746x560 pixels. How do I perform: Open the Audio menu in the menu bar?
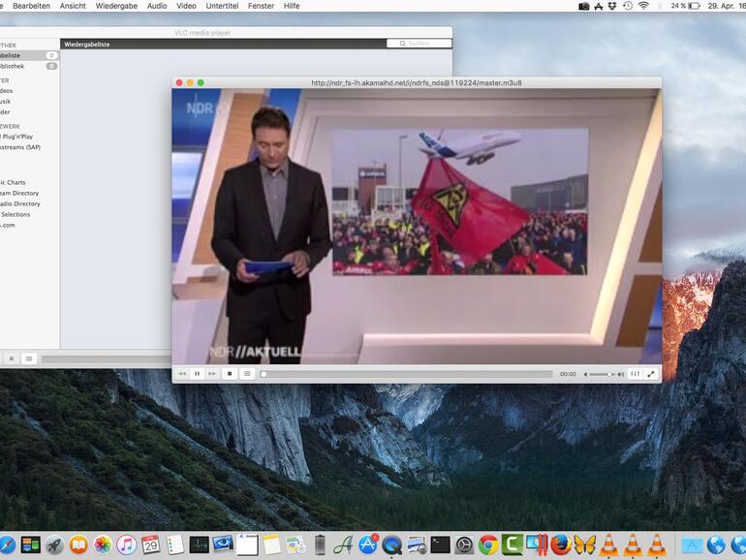click(x=157, y=6)
